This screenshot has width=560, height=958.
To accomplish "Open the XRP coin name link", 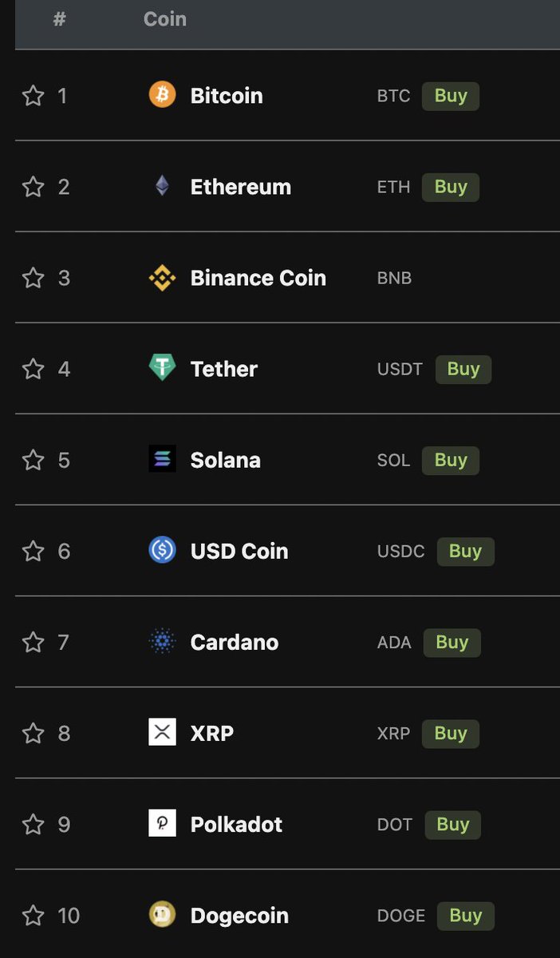I will (212, 733).
